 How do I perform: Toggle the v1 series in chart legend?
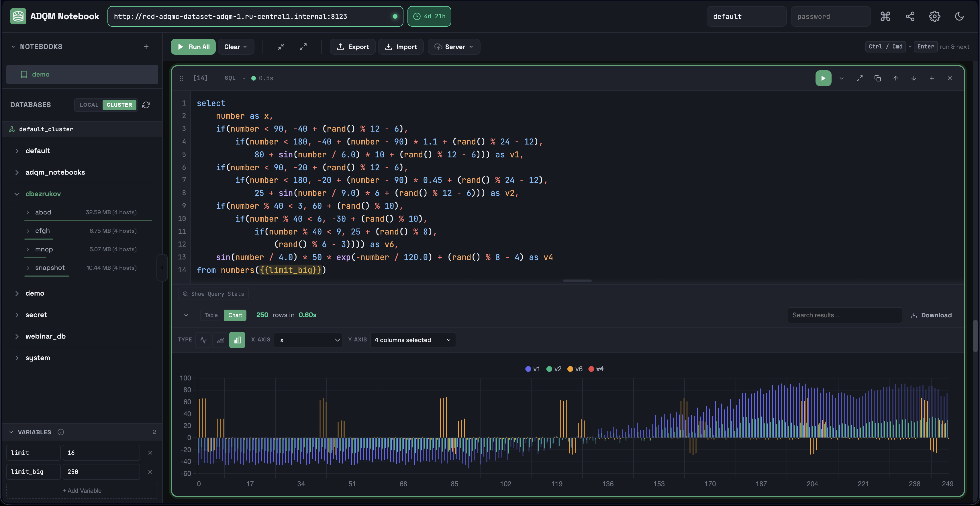[533, 369]
